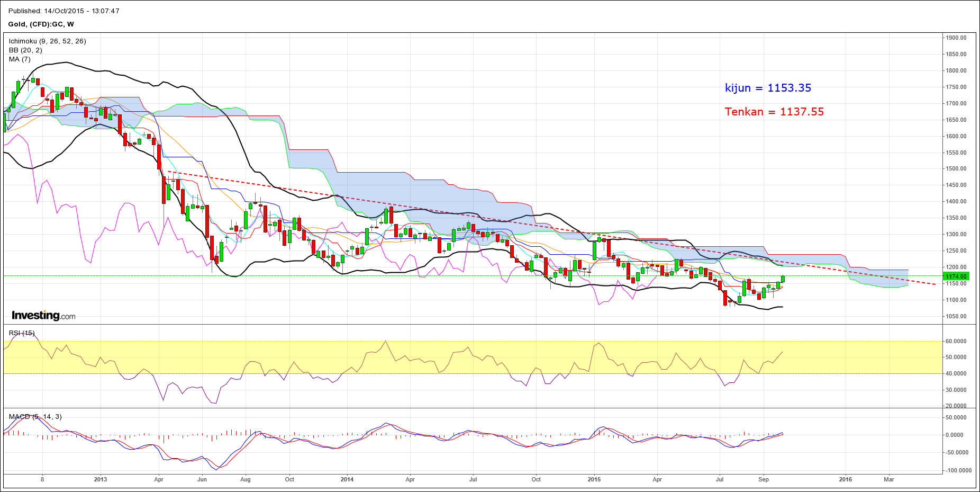This screenshot has height=492, width=980.
Task: Click the 1500.00 price axis label
Action: 956,168
